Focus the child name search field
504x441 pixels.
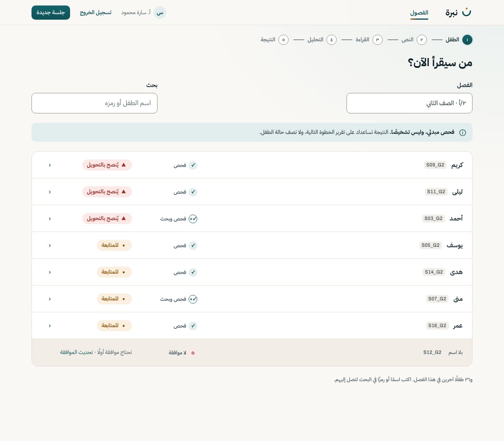(94, 103)
